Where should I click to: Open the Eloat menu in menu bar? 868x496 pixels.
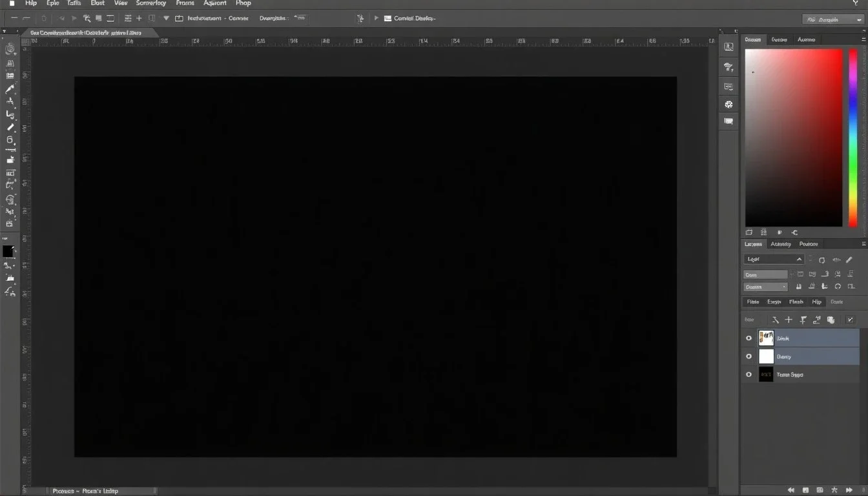pos(98,3)
